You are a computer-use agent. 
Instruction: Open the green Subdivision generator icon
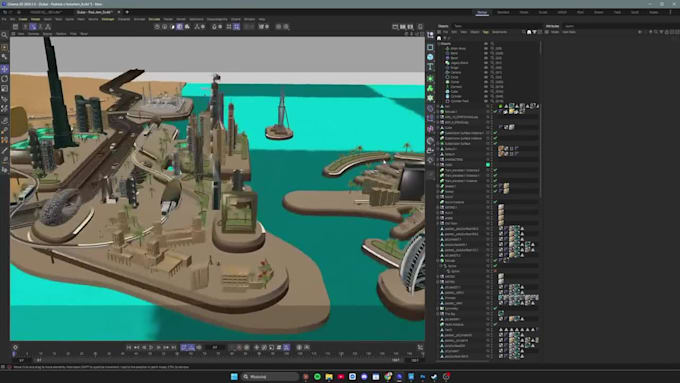coord(430,79)
